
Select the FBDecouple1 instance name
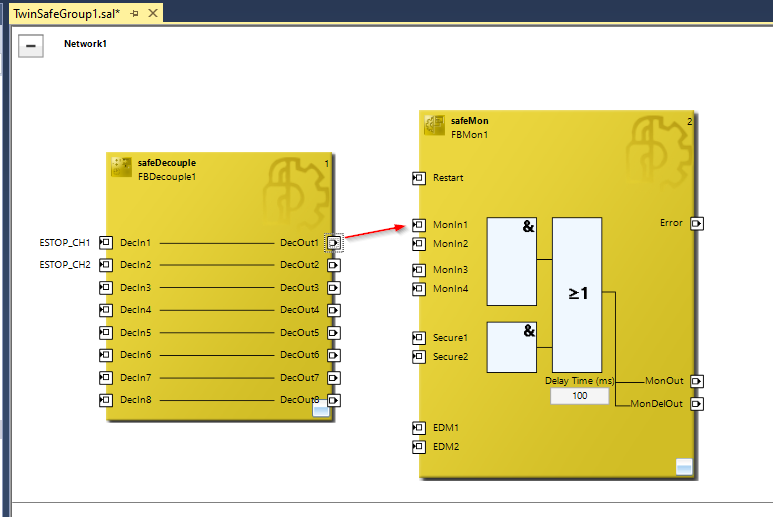tap(167, 176)
